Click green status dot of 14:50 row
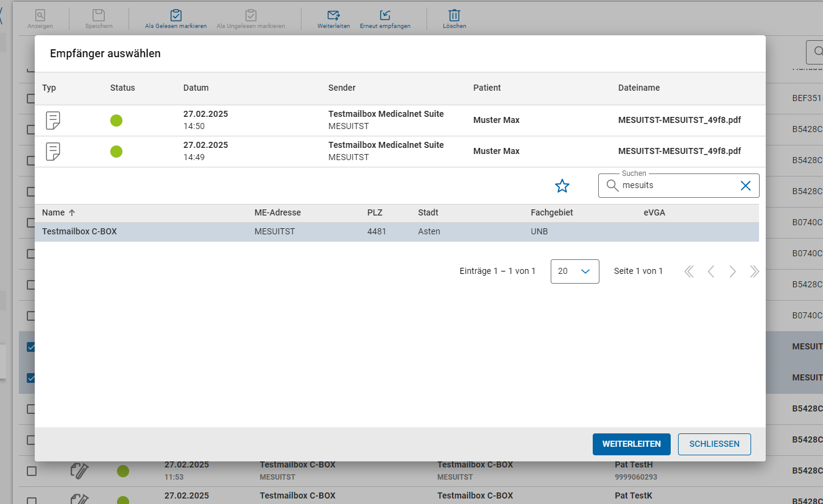 click(116, 121)
